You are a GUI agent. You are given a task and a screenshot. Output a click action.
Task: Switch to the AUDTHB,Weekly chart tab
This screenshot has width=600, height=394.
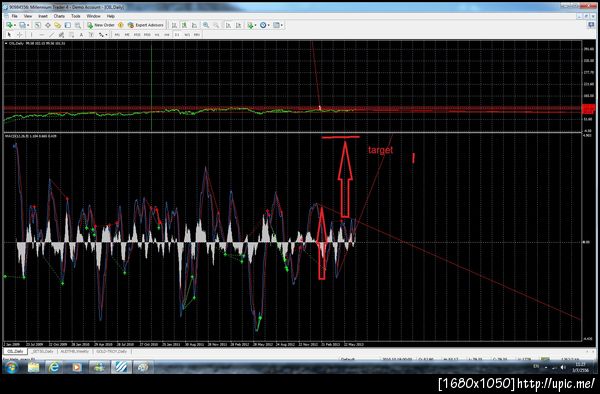coord(75,351)
